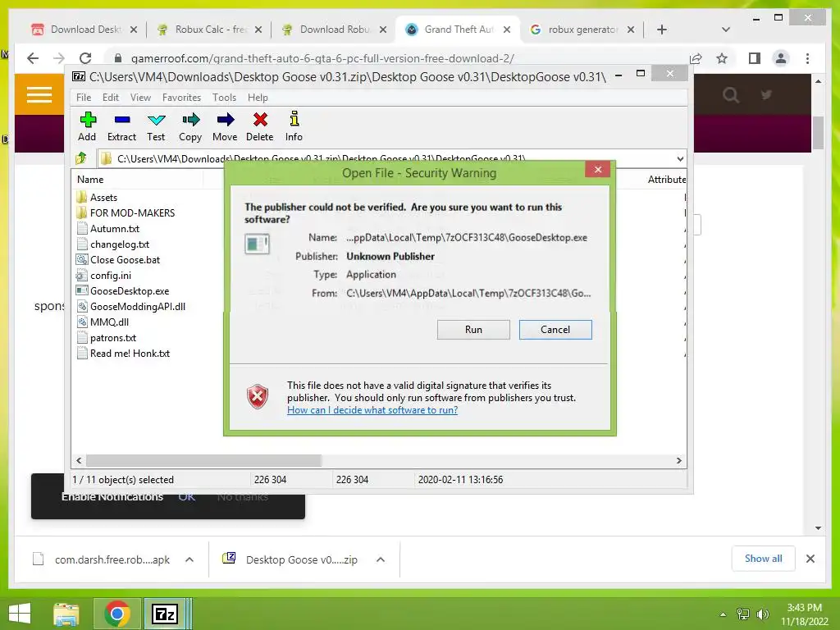
Task: Close the Chrome downloads bar
Action: pos(810,559)
